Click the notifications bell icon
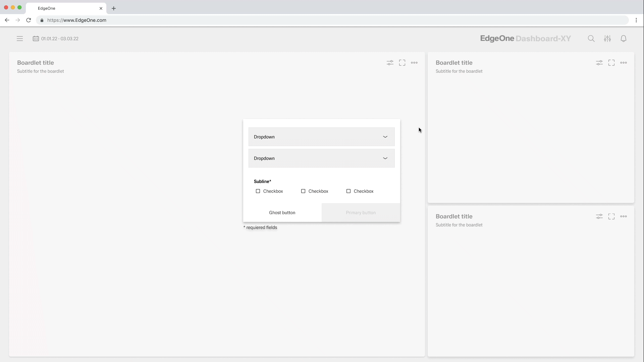644x362 pixels. click(623, 39)
